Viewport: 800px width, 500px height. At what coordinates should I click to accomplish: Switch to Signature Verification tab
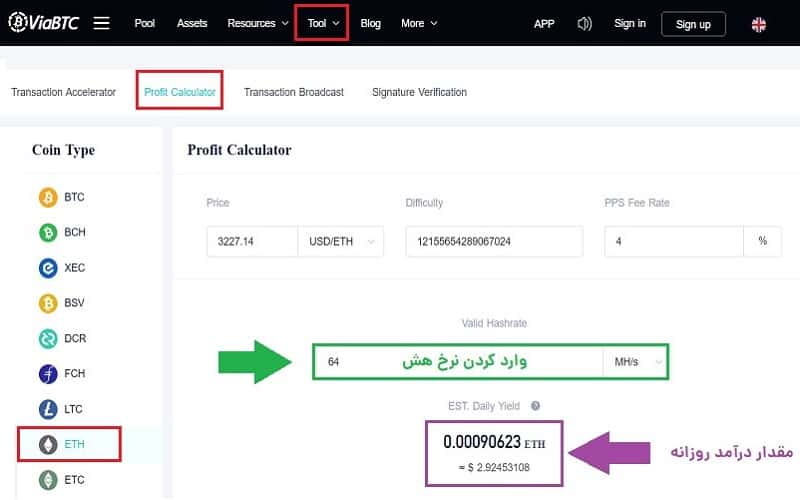coord(419,92)
